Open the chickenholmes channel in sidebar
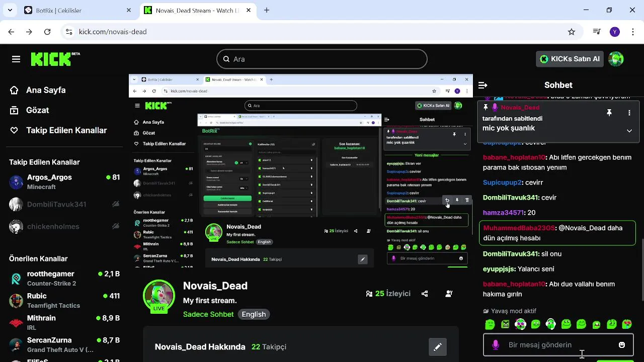Viewport: 644px width, 362px height. 64,226
